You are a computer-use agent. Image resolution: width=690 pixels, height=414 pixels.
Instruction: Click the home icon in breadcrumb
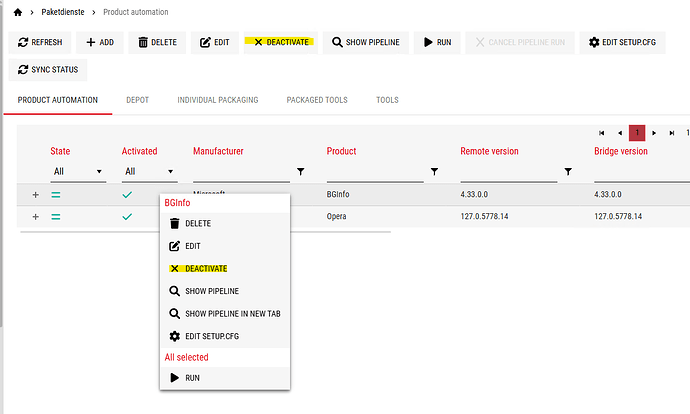click(x=17, y=12)
